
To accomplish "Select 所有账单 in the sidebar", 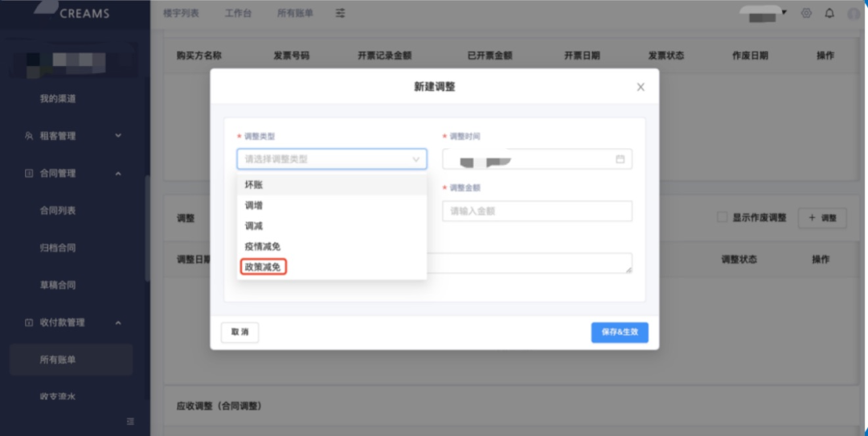I will click(x=71, y=360).
